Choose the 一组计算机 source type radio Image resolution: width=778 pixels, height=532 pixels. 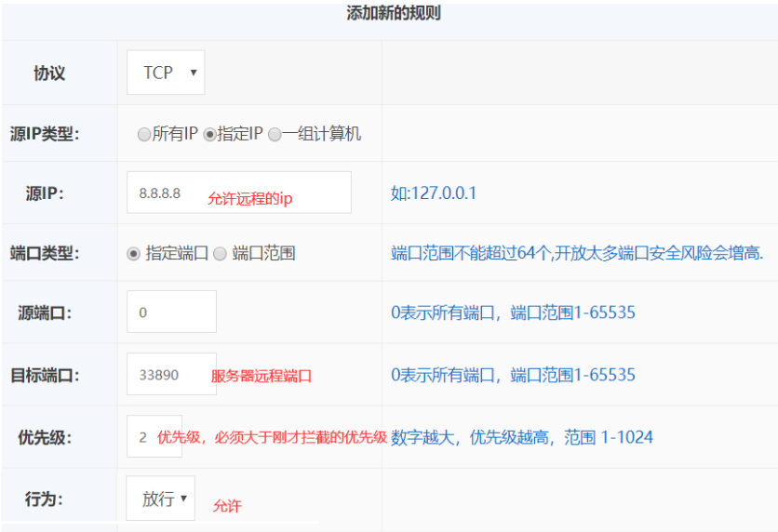tap(275, 134)
